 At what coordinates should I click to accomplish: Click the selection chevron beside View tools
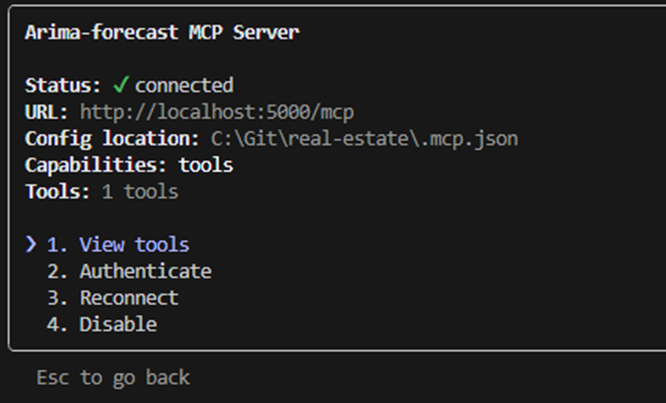32,245
